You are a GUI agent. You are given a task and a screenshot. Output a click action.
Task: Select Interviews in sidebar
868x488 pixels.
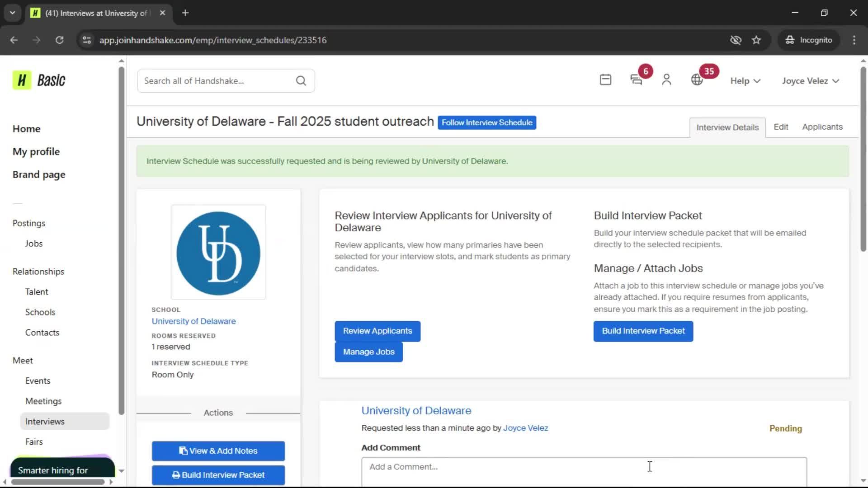pyautogui.click(x=65, y=422)
